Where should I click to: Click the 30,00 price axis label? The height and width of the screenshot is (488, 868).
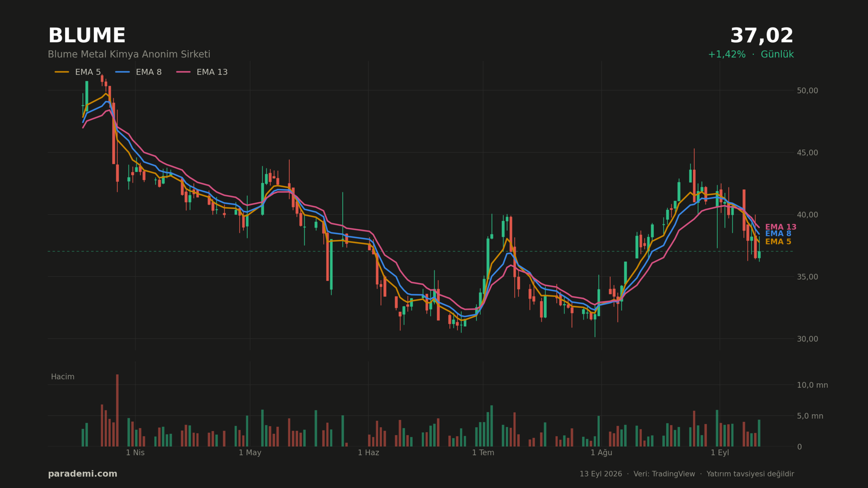point(807,339)
